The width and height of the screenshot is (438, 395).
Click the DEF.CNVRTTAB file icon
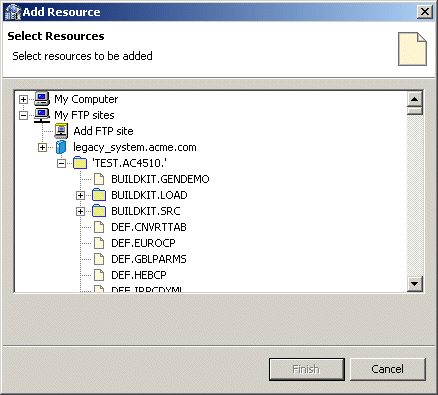[99, 227]
